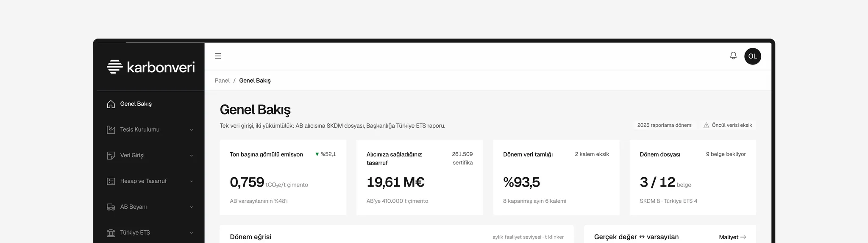
Task: Click the 9 belge bekliyor label
Action: point(726,154)
